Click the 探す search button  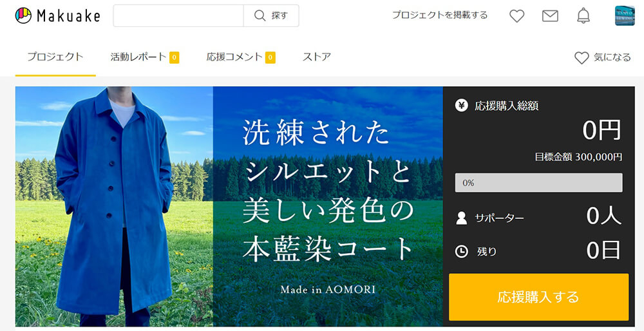pyautogui.click(x=271, y=15)
